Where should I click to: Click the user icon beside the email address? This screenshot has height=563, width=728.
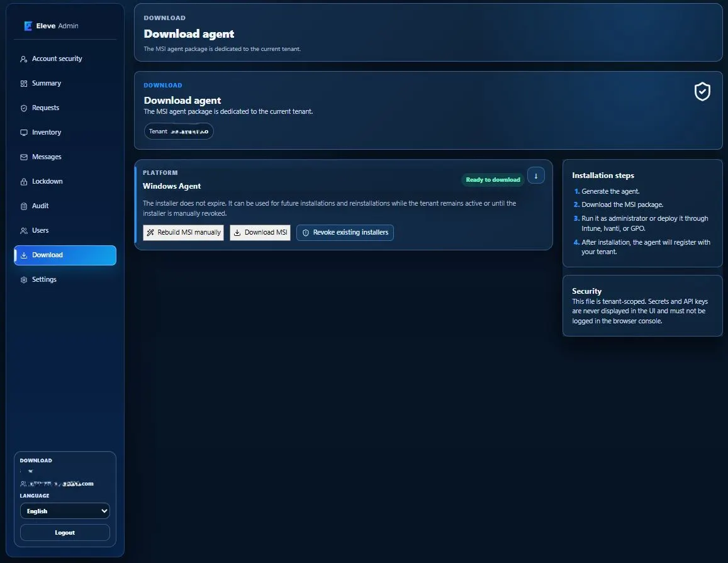23,484
